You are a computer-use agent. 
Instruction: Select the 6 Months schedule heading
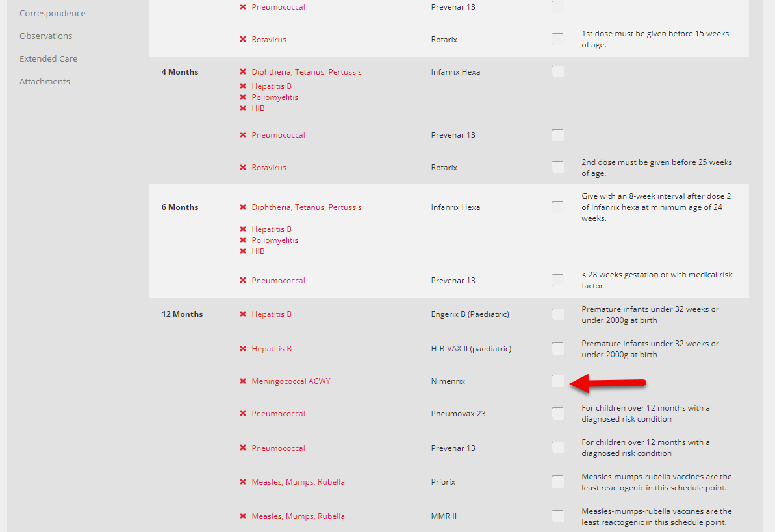(180, 207)
